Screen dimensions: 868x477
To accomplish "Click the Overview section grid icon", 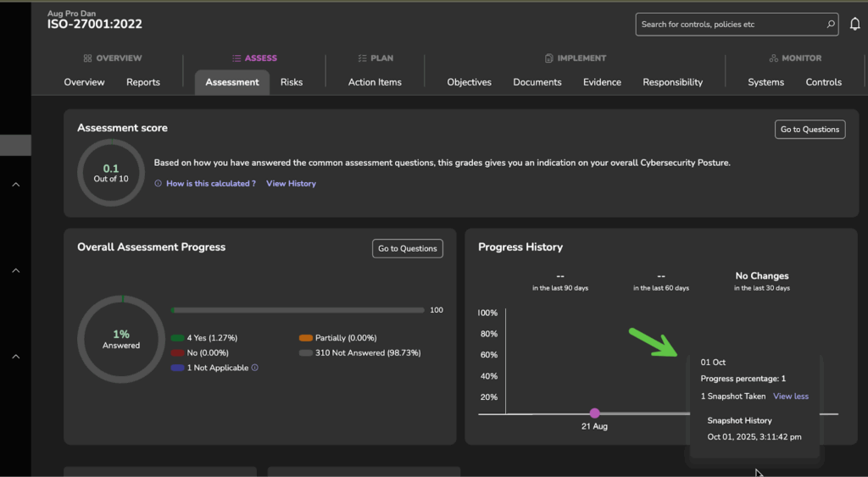I will [87, 58].
